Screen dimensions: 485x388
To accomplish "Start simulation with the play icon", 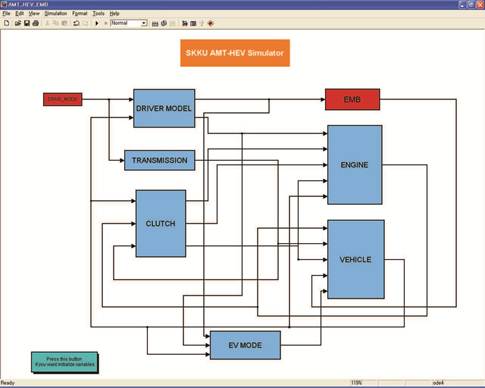I will pos(97,23).
